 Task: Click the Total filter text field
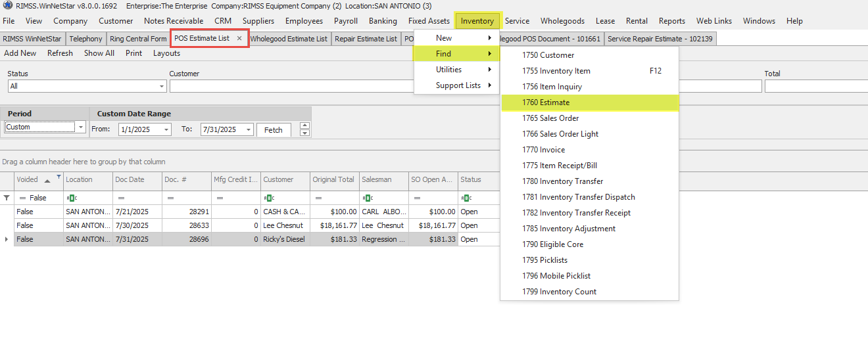pos(816,86)
